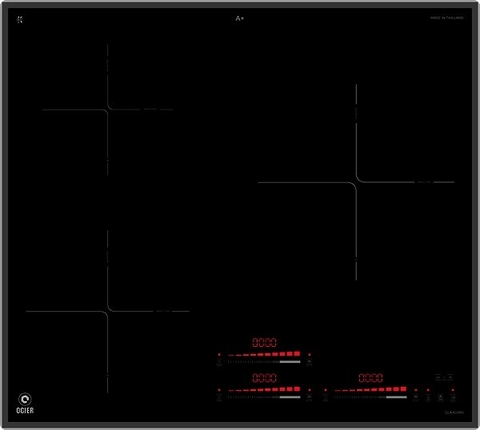Viewport: 480px width, 430px height.
Task: Tap the power on/off touch icon
Action: (441, 398)
